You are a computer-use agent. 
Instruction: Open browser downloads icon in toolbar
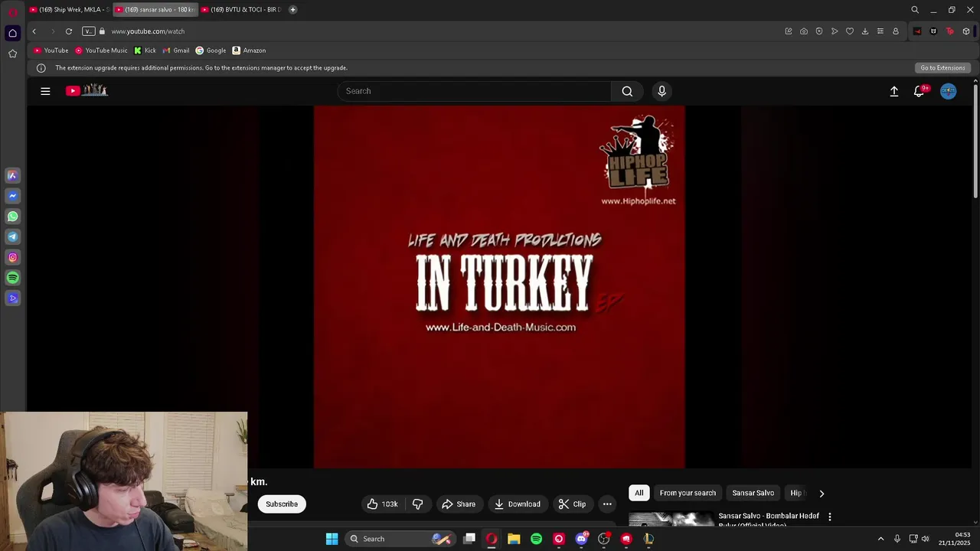click(x=865, y=31)
